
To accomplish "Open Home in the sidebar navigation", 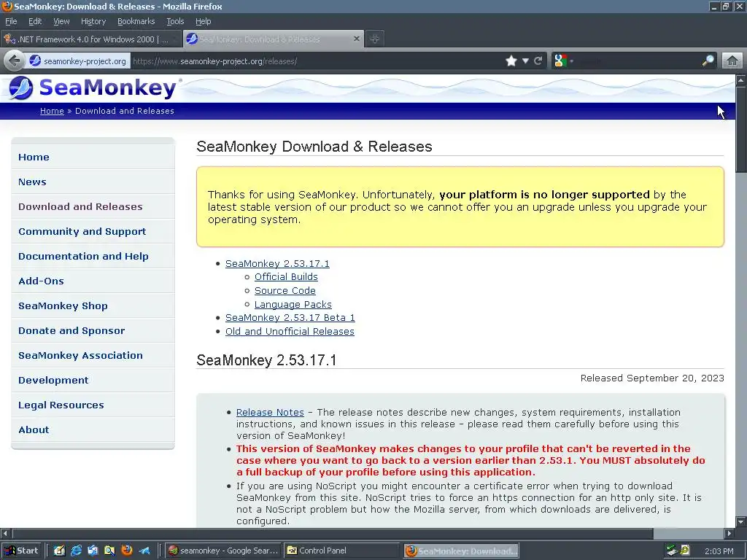I will point(34,157).
